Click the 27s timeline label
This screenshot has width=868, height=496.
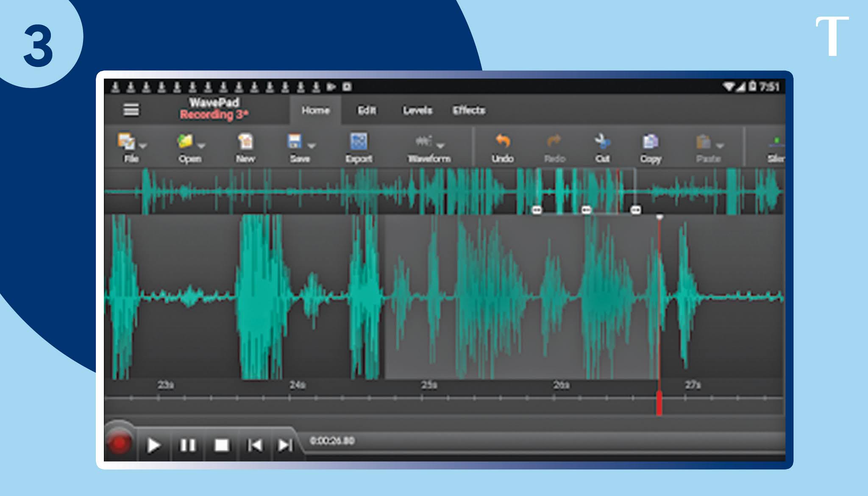tap(693, 385)
